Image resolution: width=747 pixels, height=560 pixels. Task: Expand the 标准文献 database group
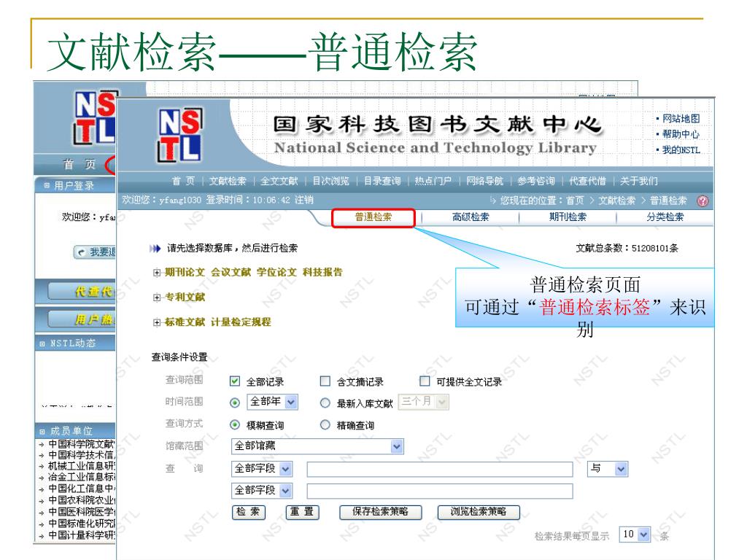tap(157, 322)
